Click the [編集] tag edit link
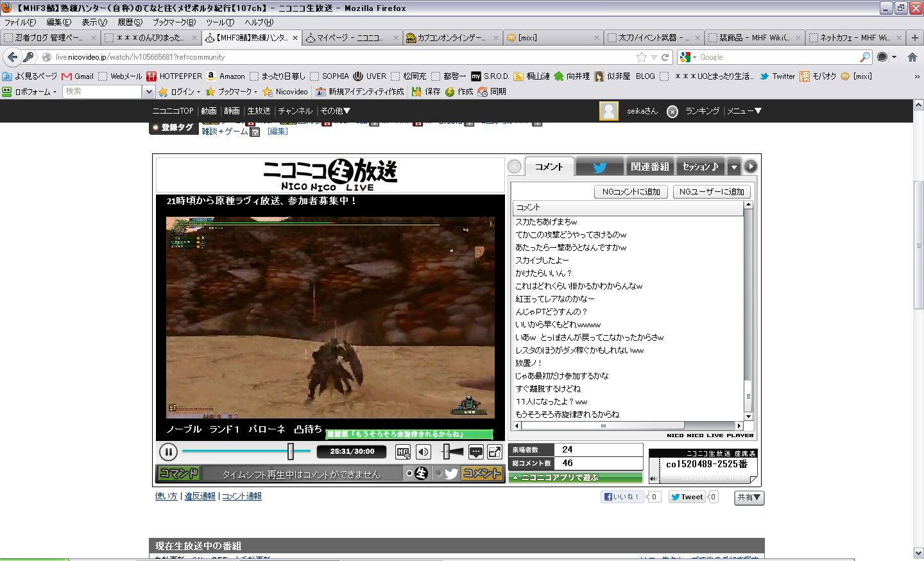924x561 pixels. [x=278, y=131]
